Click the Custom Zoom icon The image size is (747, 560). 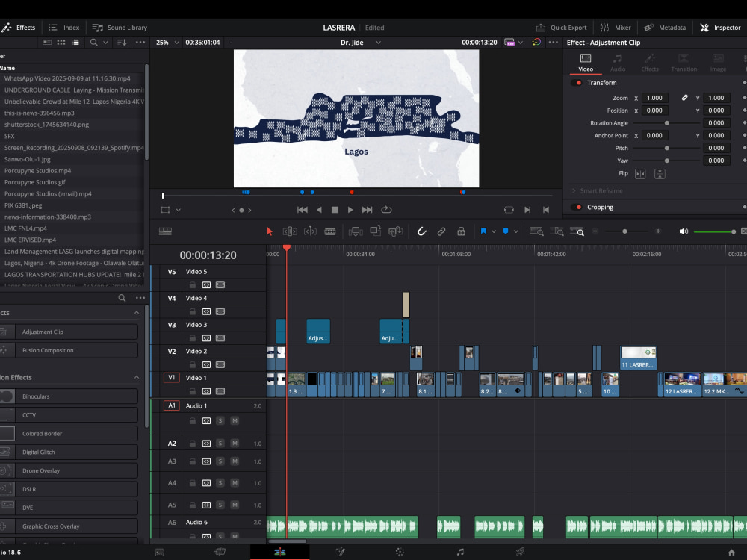(577, 231)
